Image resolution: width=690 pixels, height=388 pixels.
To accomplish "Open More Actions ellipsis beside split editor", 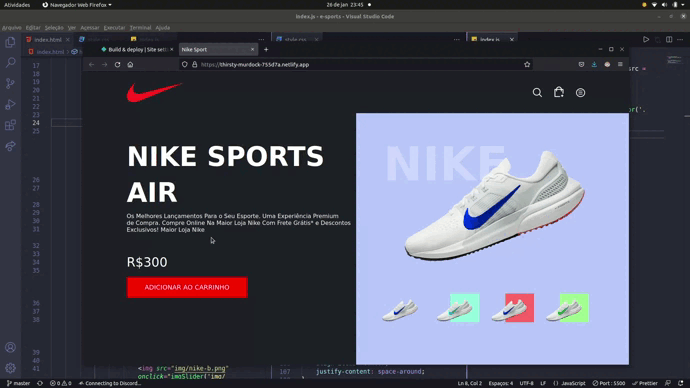I will [x=680, y=39].
